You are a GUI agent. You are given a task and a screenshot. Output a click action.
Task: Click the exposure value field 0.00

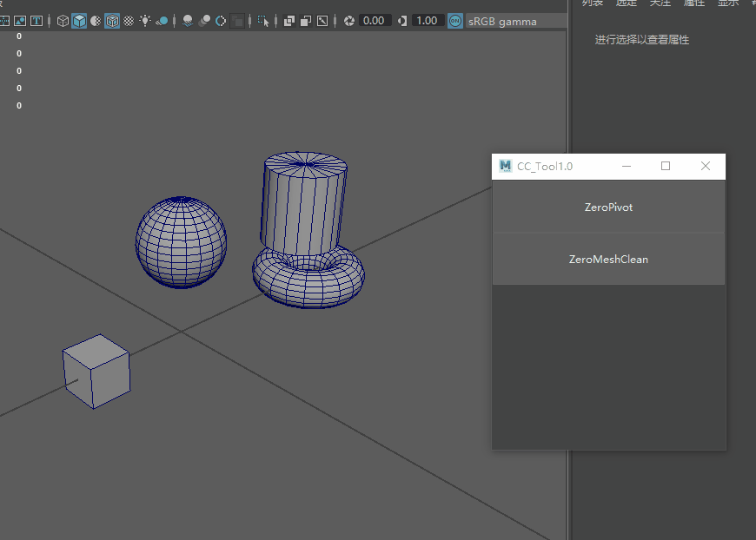(x=374, y=21)
